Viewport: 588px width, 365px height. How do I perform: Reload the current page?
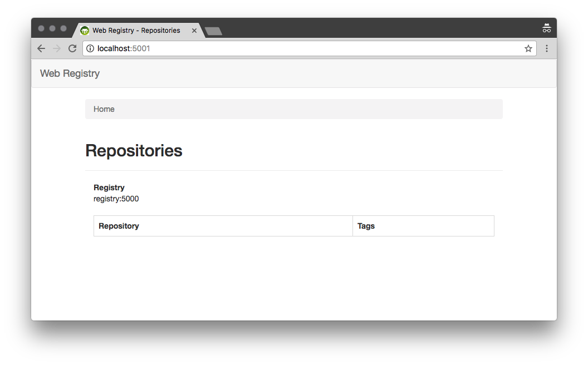72,48
